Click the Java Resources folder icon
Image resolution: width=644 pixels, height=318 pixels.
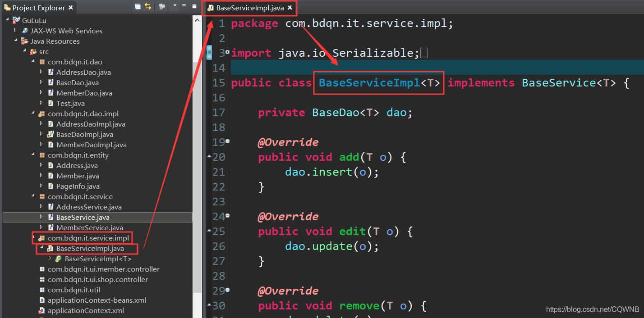(25, 41)
